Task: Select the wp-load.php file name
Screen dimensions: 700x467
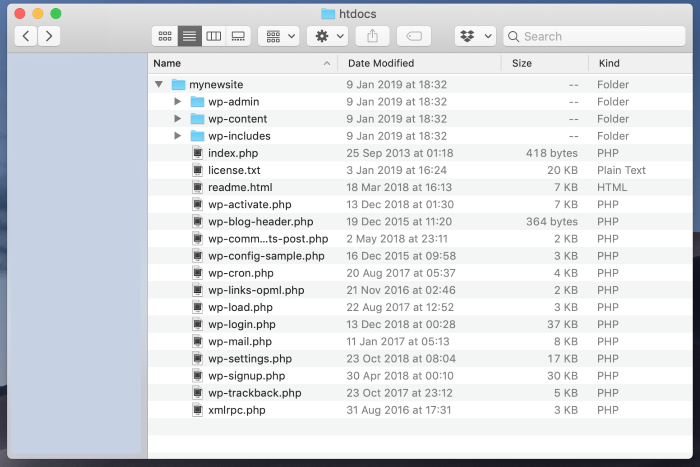Action: 240,308
